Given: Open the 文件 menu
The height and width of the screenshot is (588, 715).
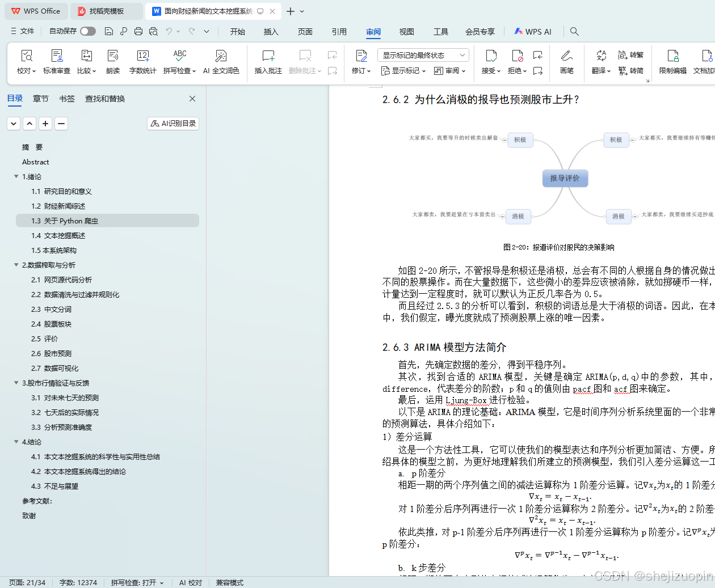Looking at the screenshot, I should [x=23, y=31].
